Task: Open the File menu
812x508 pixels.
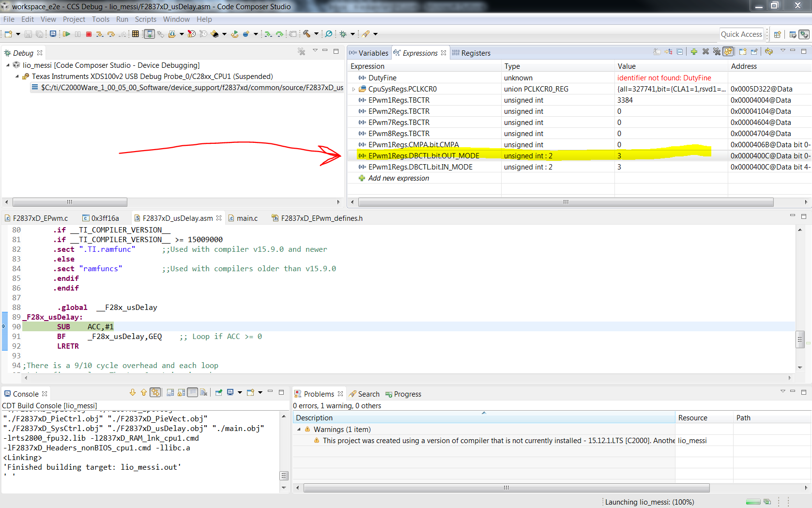Action: click(x=9, y=19)
